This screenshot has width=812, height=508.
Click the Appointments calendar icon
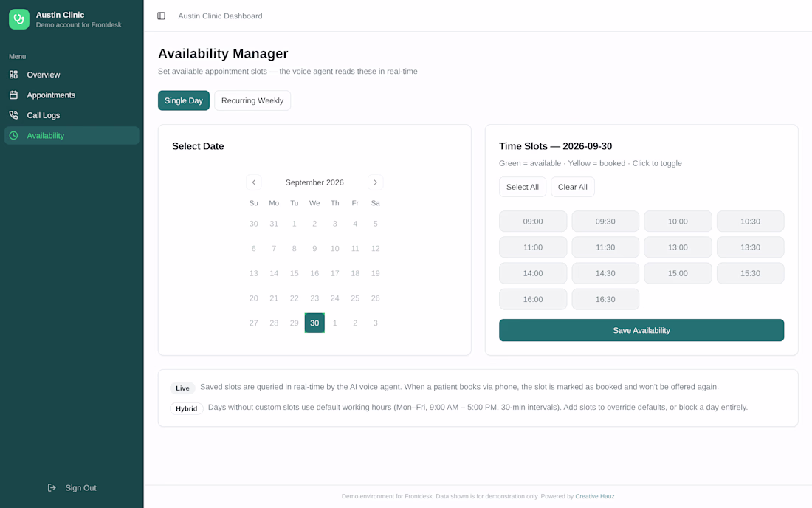[13, 95]
